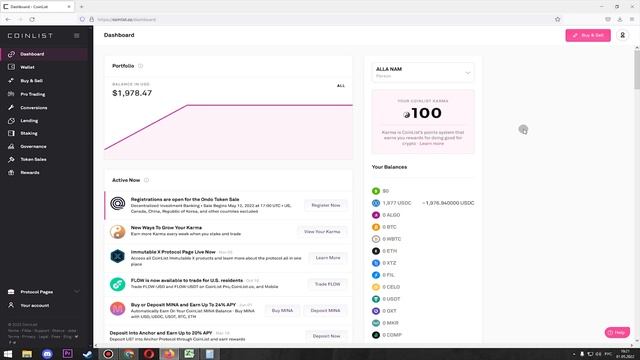Click the Ondo token sale logo
Viewport: 640px width, 360px height.
click(118, 203)
